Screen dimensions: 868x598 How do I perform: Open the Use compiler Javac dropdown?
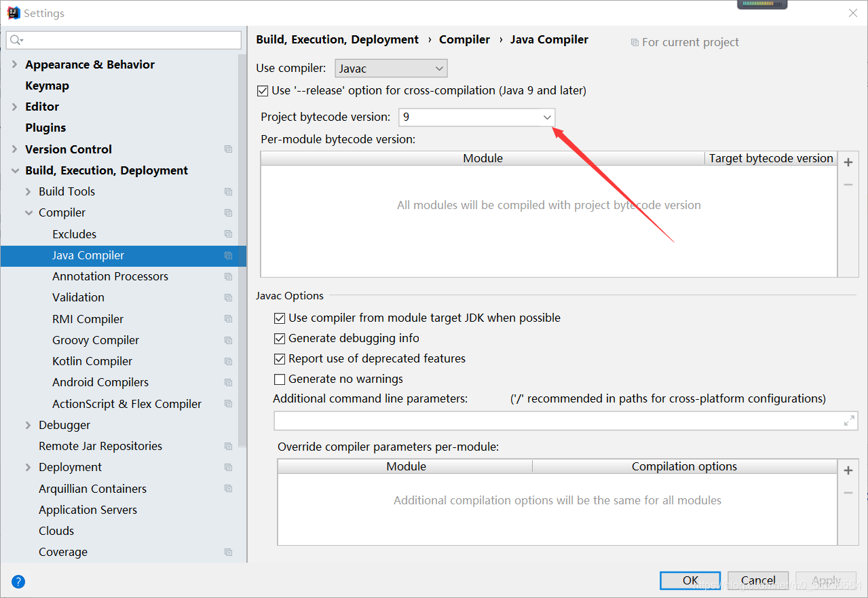coord(391,69)
